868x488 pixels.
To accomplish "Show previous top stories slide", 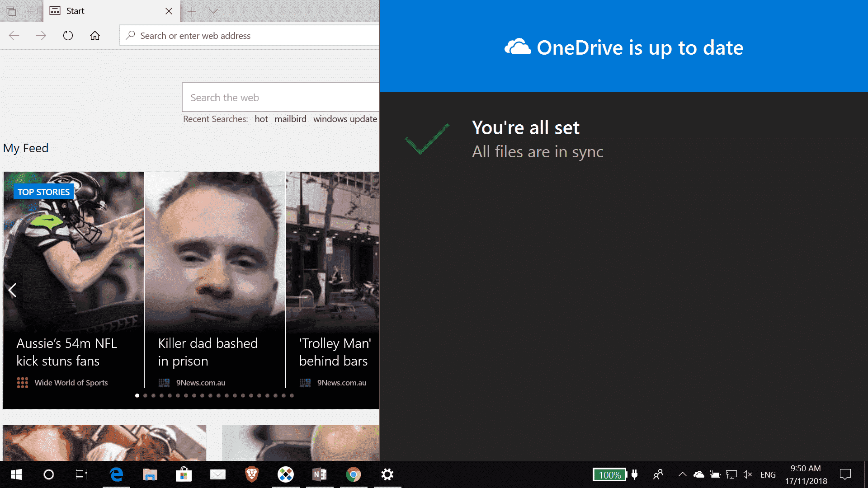I will (13, 290).
